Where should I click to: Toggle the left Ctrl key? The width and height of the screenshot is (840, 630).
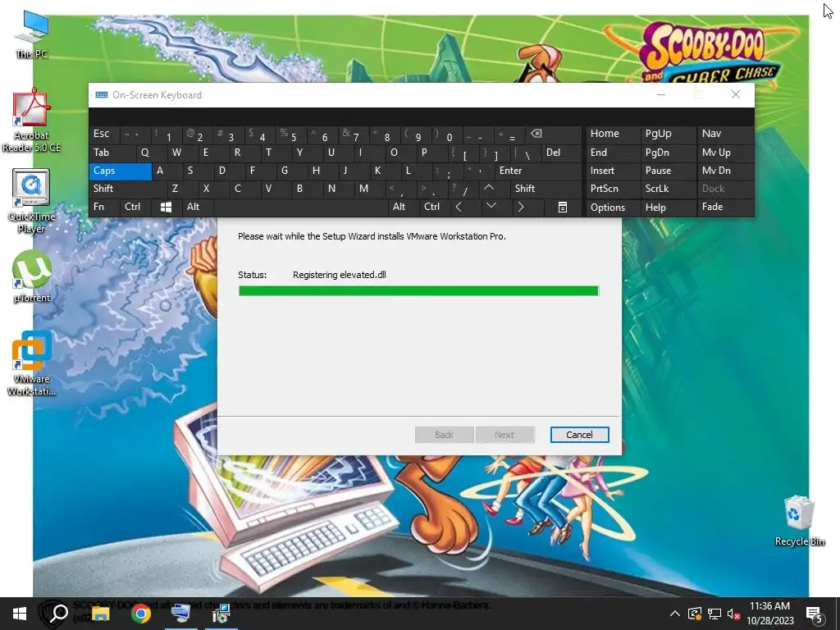click(x=135, y=208)
